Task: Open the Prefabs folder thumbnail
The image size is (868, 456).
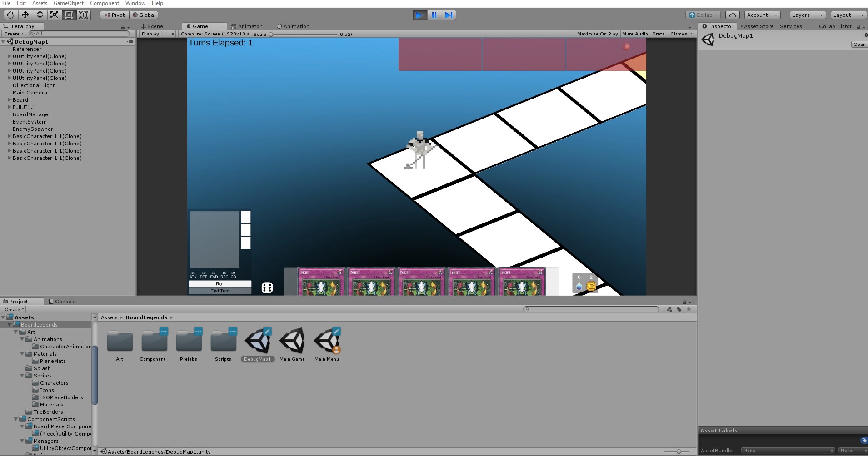Action: point(189,341)
